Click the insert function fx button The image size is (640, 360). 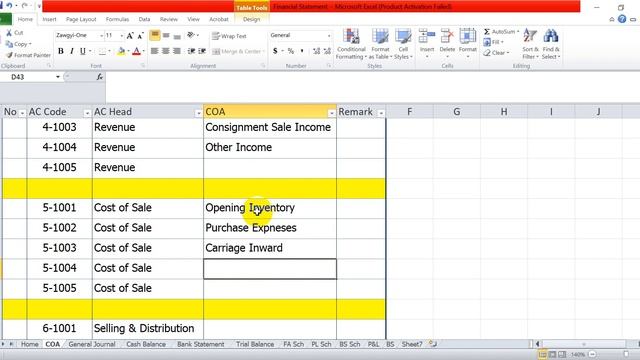coord(100,77)
